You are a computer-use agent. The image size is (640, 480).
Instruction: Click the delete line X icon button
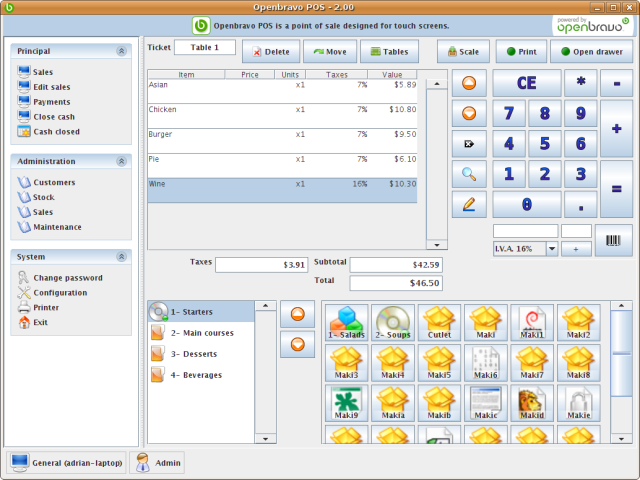click(469, 144)
